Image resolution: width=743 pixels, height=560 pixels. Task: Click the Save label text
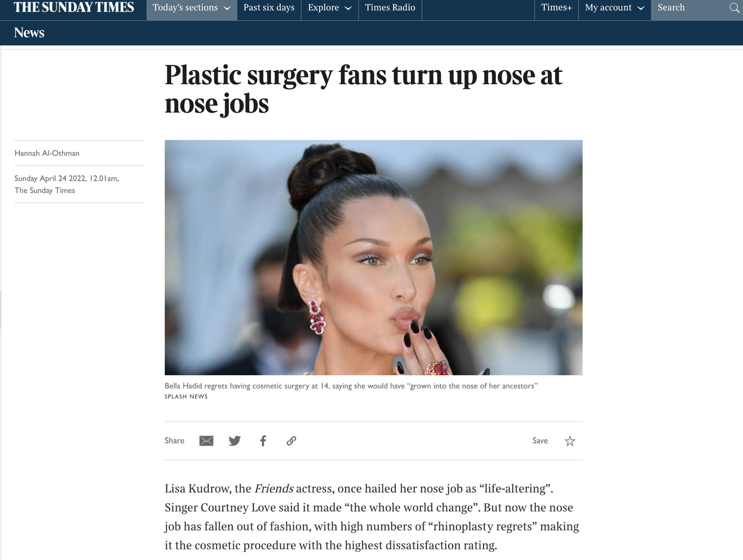(540, 441)
